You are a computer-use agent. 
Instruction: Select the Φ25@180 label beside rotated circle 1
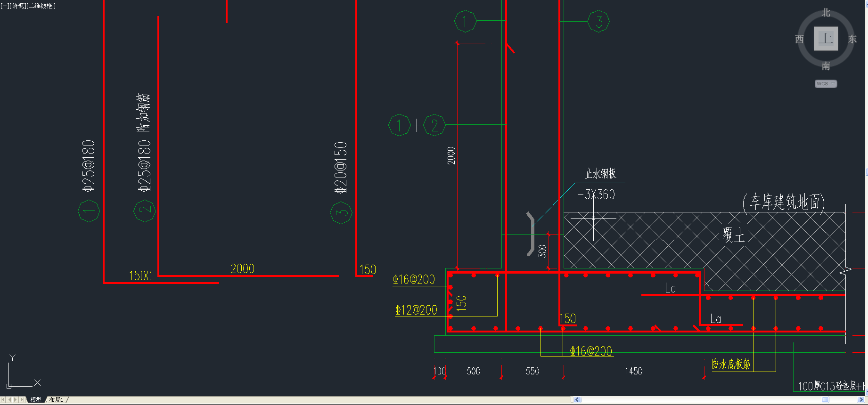point(89,166)
